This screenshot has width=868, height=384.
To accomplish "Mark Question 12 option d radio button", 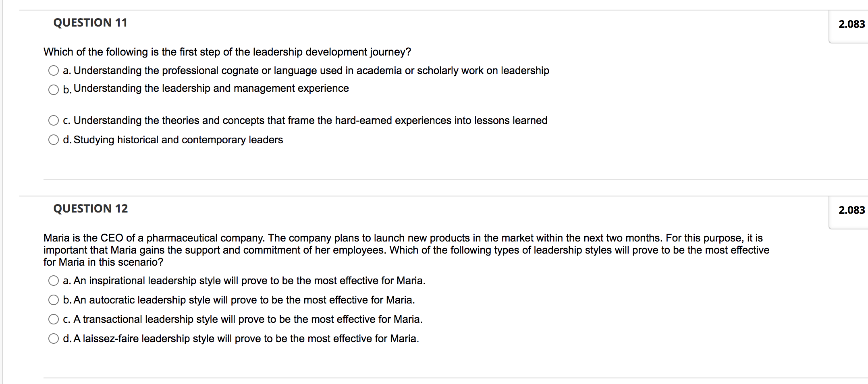I will click(54, 339).
